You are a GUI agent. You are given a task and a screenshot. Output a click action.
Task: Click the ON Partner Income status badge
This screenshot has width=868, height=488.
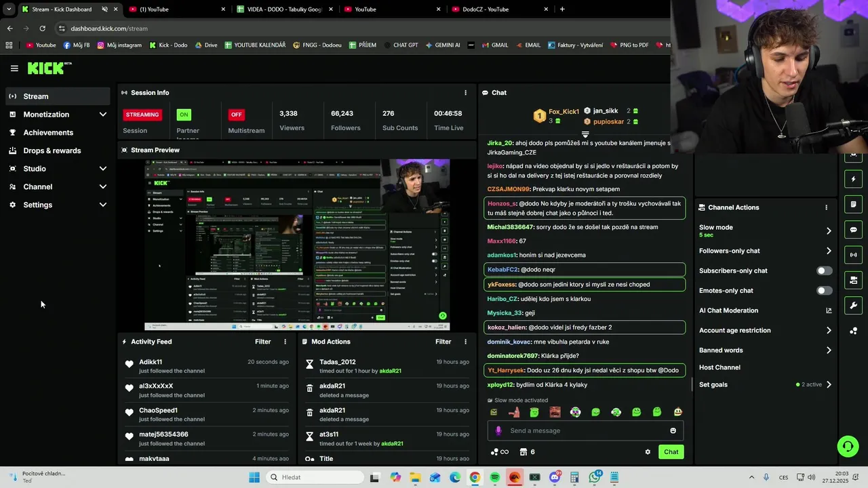click(x=184, y=115)
